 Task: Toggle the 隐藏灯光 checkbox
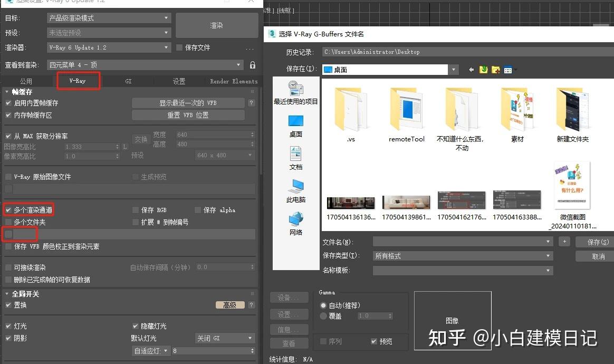pyautogui.click(x=136, y=326)
